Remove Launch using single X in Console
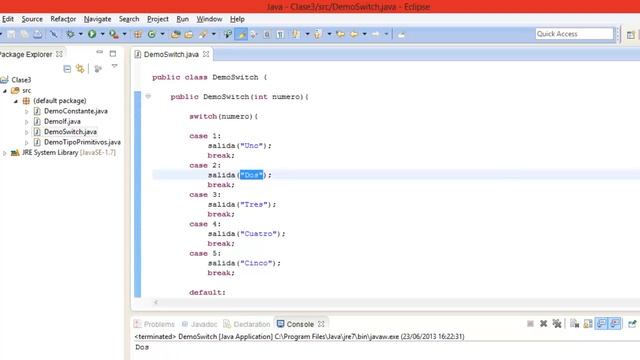The width and height of the screenshot is (640, 360). [543, 324]
